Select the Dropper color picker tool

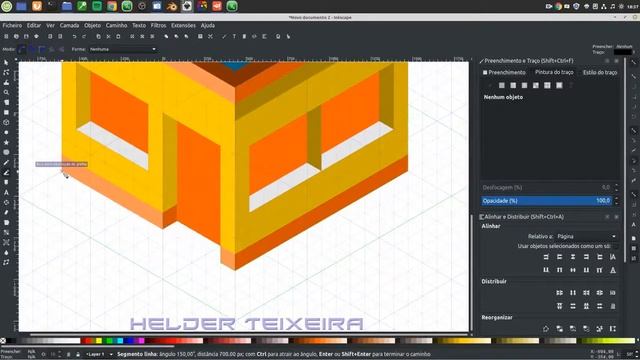[6, 253]
